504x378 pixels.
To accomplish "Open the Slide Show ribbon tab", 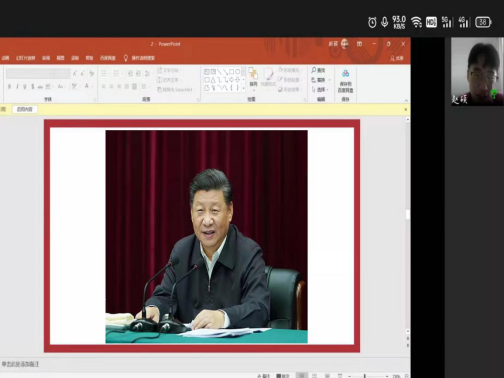I will point(26,58).
